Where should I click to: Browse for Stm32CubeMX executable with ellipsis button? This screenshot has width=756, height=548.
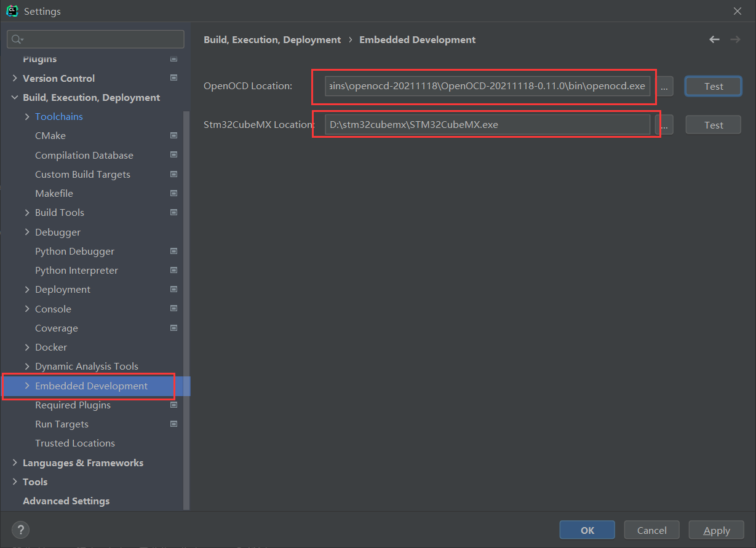664,125
